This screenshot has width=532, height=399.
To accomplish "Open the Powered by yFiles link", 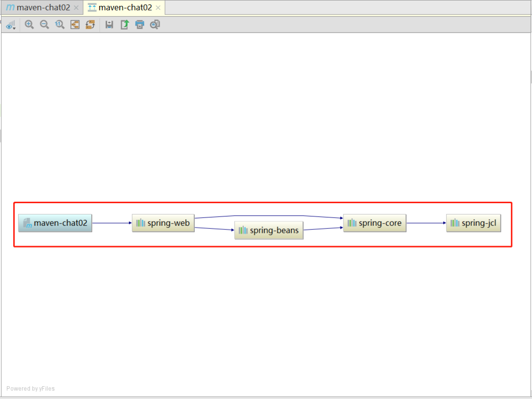I will 31,388.
